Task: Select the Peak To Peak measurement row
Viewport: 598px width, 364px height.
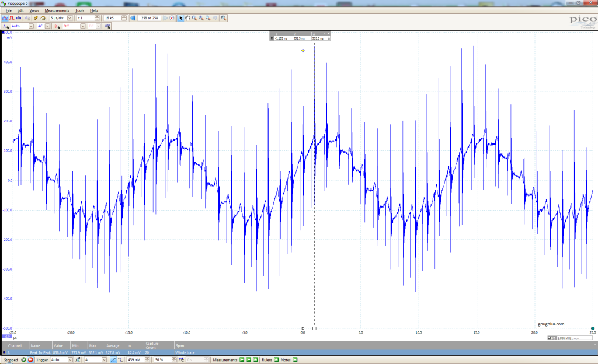Action: point(299,352)
